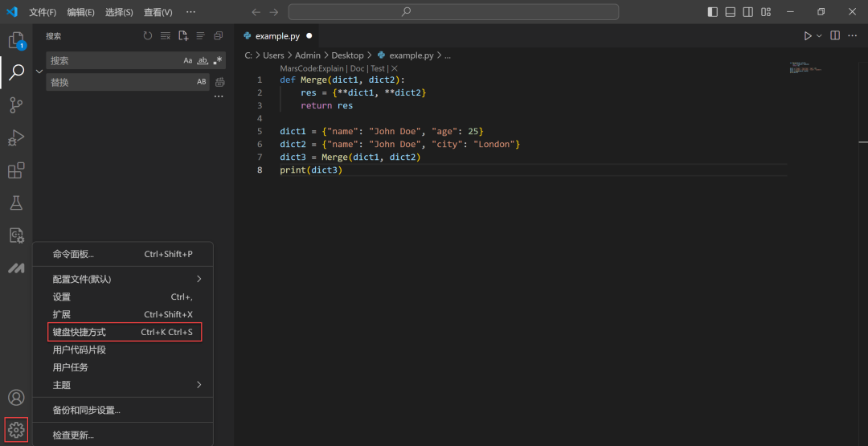Click the MarsCode icon in activity bar
Viewport: 868px width, 446px height.
tap(16, 268)
